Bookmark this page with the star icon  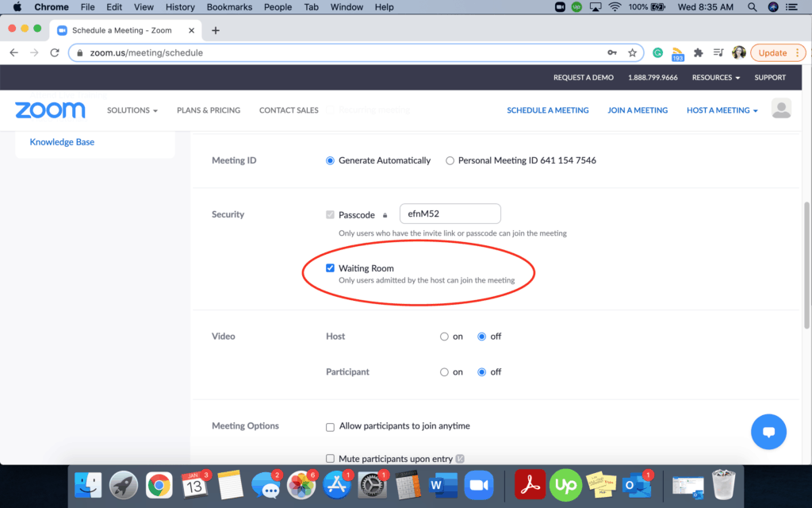pos(632,53)
